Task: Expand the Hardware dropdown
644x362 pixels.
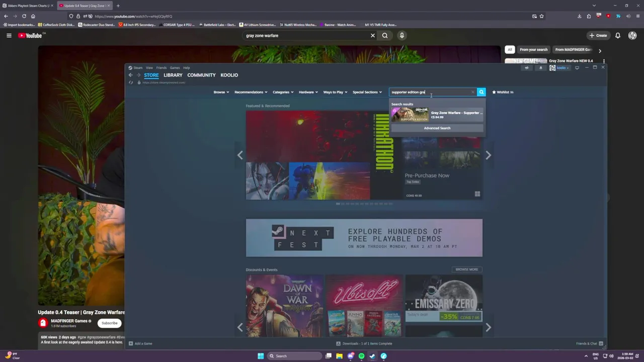Action: point(308,92)
